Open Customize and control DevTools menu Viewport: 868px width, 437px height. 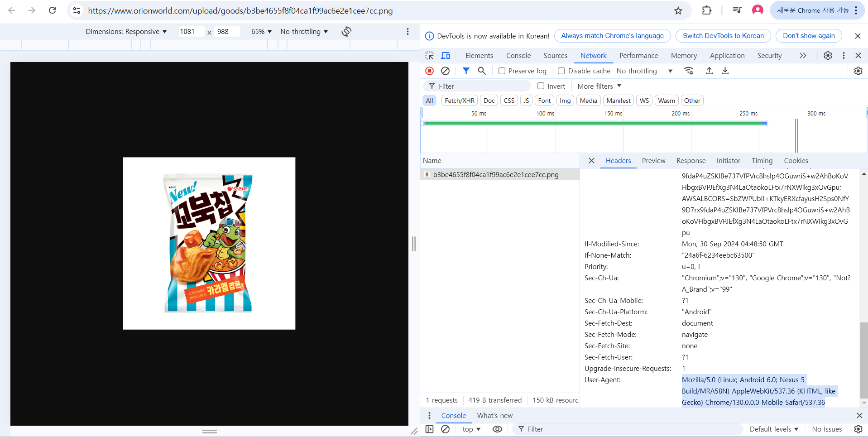[x=843, y=55]
